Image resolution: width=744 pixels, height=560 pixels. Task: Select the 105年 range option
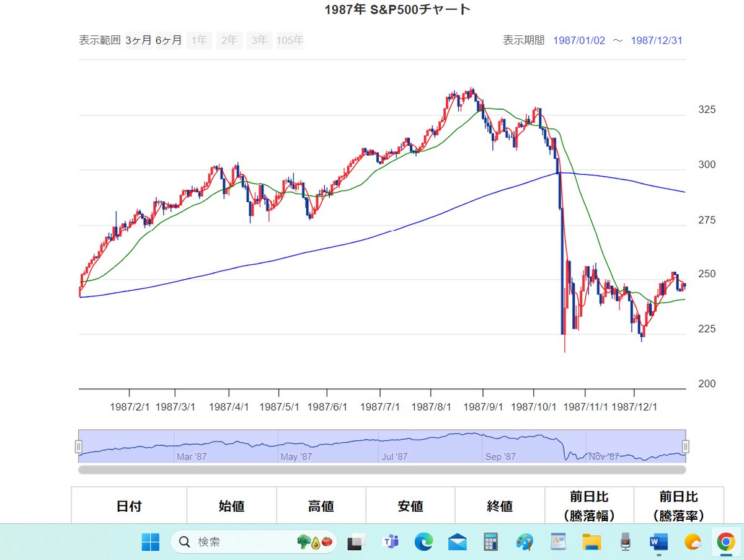pos(290,40)
